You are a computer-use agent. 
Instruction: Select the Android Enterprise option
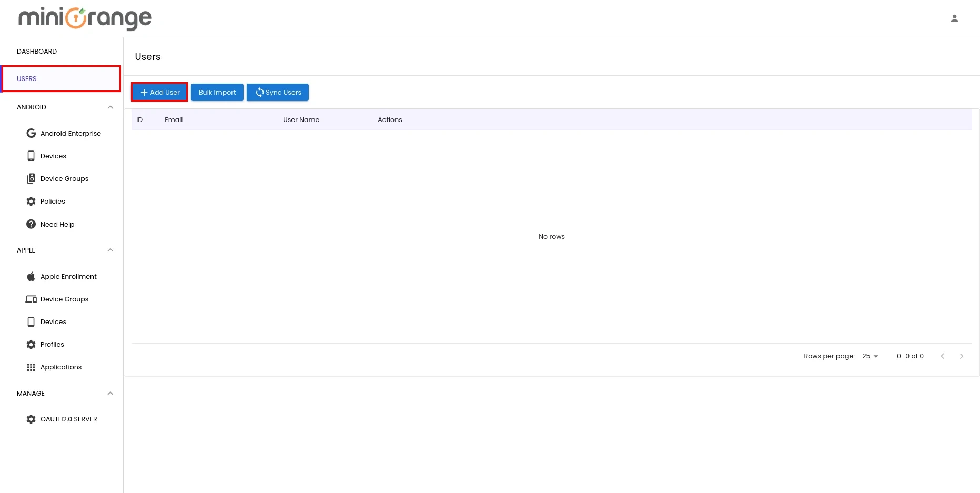pos(70,133)
